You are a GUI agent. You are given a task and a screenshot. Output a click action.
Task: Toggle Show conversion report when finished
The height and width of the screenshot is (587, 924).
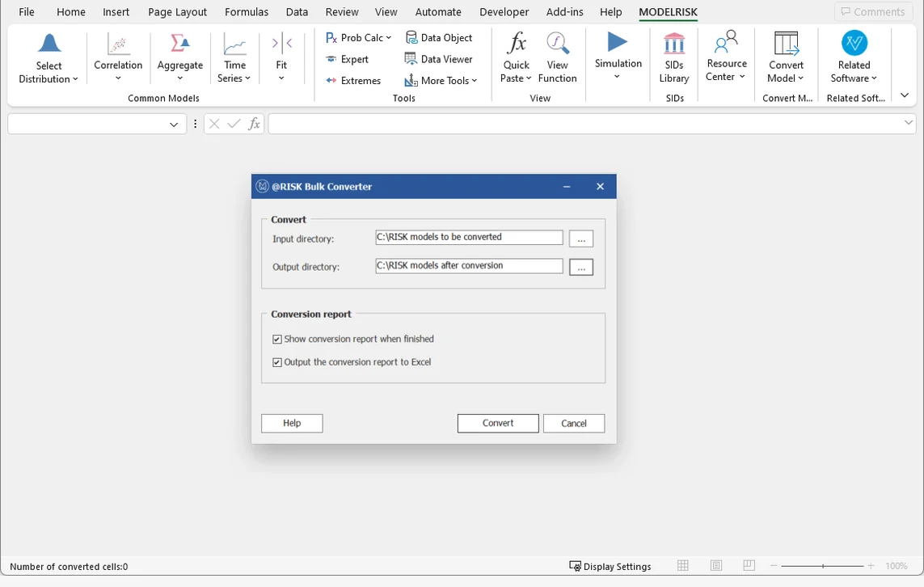point(277,340)
